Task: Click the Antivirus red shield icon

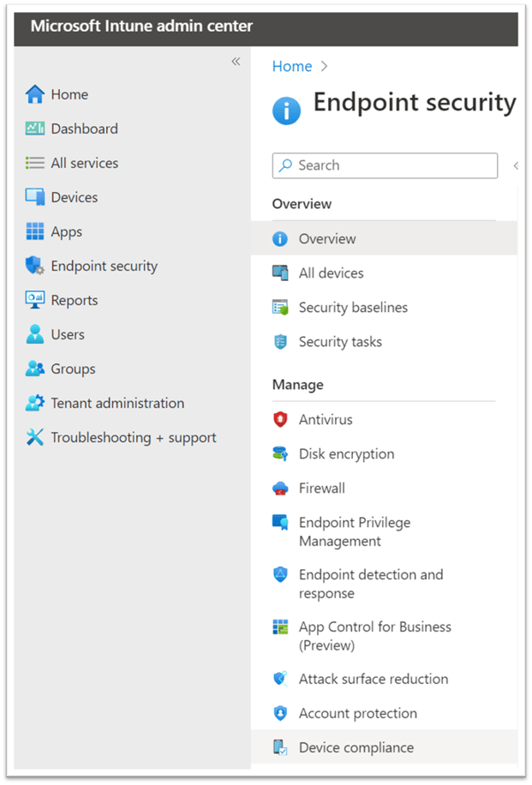Action: coord(280,420)
